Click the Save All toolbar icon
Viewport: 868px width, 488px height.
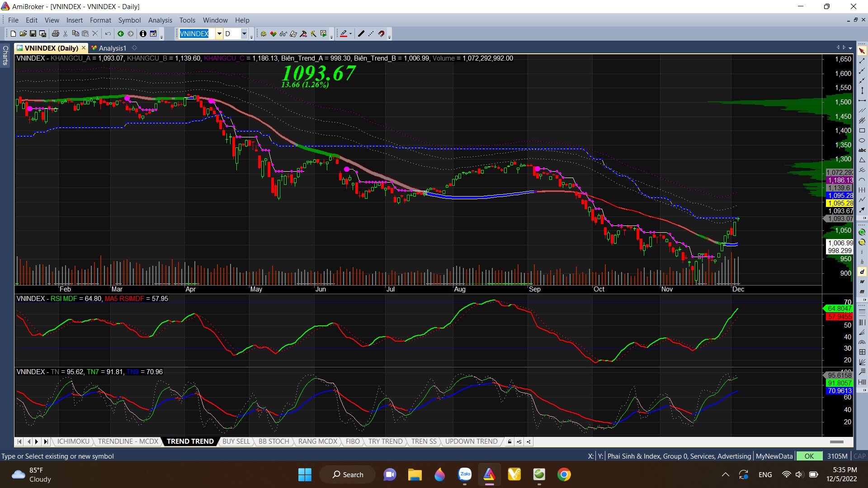pos(43,33)
